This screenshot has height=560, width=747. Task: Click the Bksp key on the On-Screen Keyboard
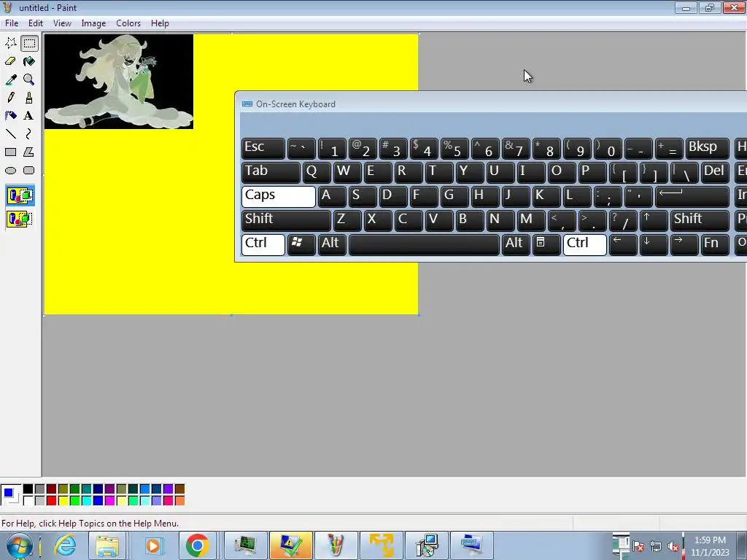pyautogui.click(x=707, y=149)
